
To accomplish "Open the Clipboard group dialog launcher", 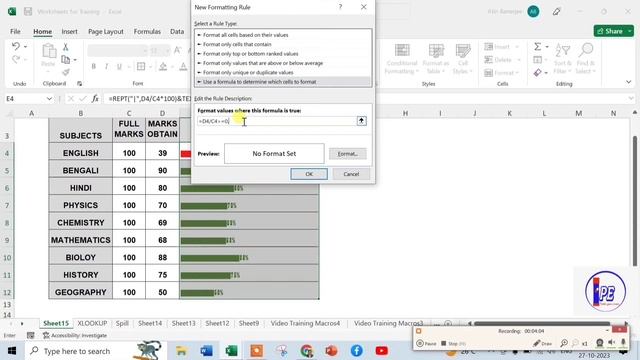I will click(x=79, y=84).
